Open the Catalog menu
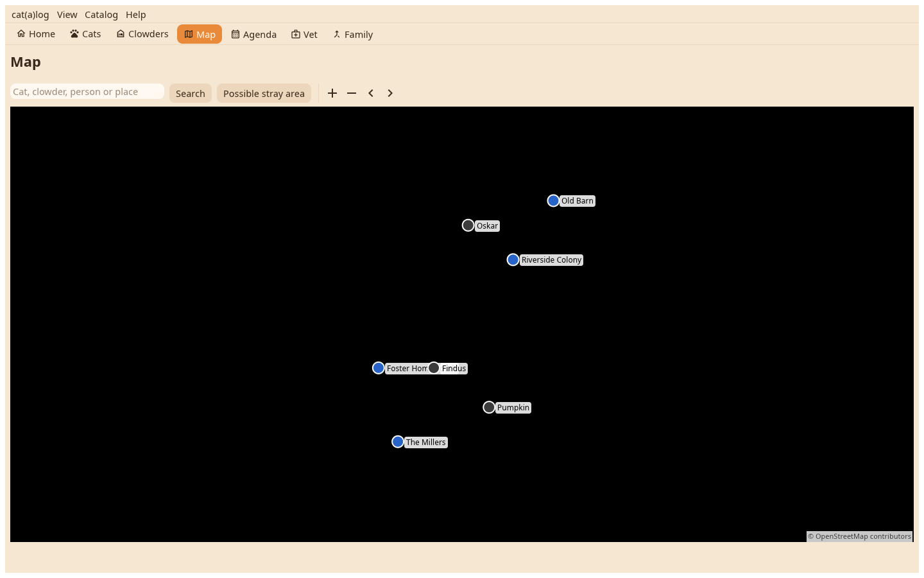The image size is (924, 578). click(101, 15)
